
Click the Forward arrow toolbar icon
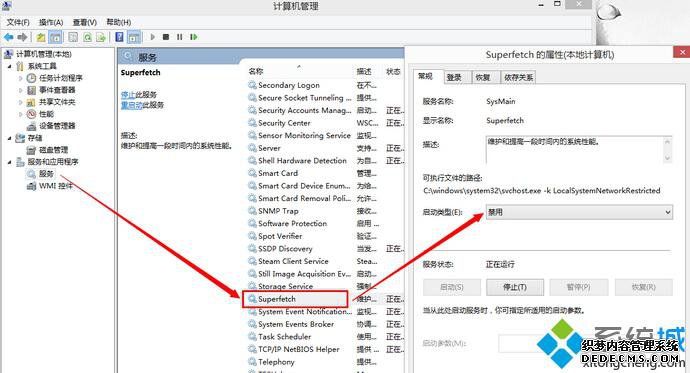tap(22, 37)
